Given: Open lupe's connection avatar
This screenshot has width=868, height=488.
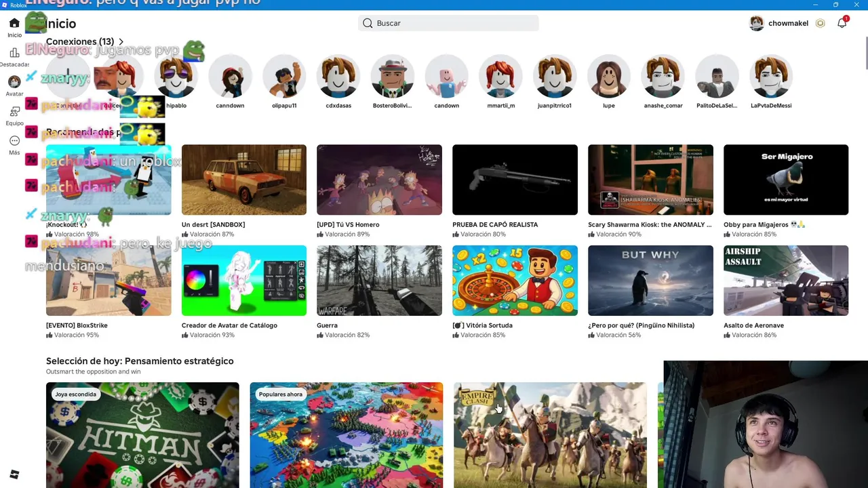Looking at the screenshot, I should pyautogui.click(x=609, y=77).
